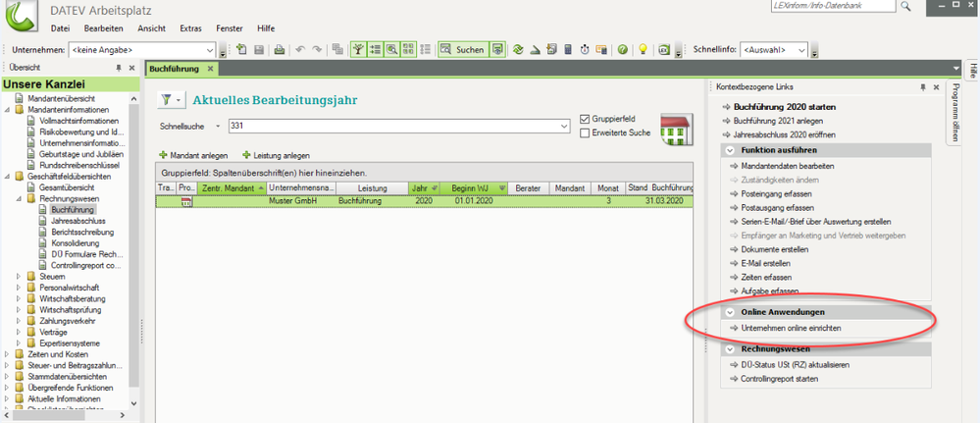Expand the Zeiten und Kosten folder
Viewport: 980px width, 423px height.
(x=7, y=354)
